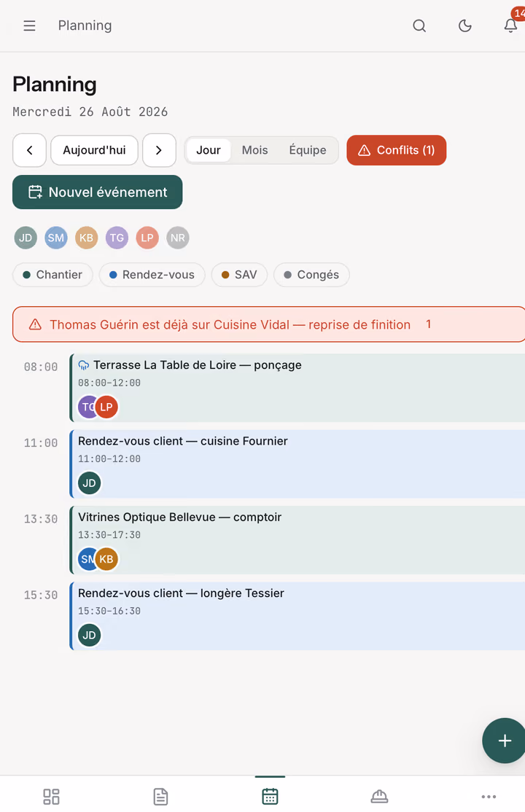Open Terrasse La Table de Loire event
Image resolution: width=525 pixels, height=812 pixels.
pyautogui.click(x=297, y=388)
